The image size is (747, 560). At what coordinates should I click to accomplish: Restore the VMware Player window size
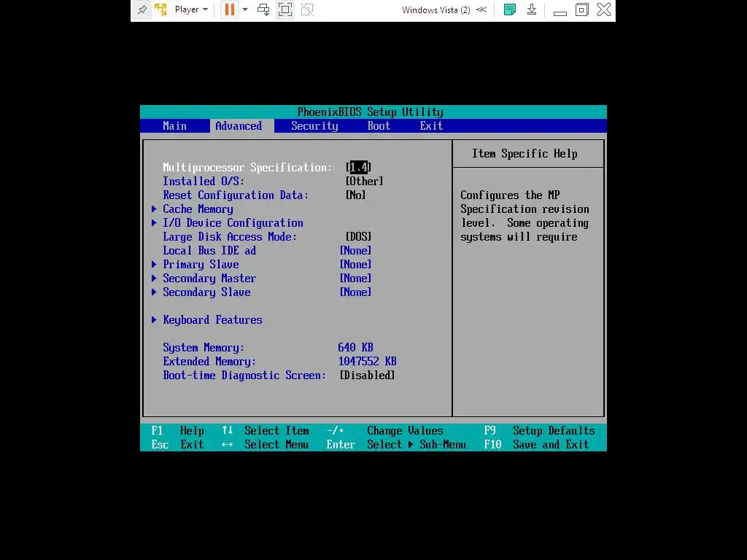click(581, 9)
